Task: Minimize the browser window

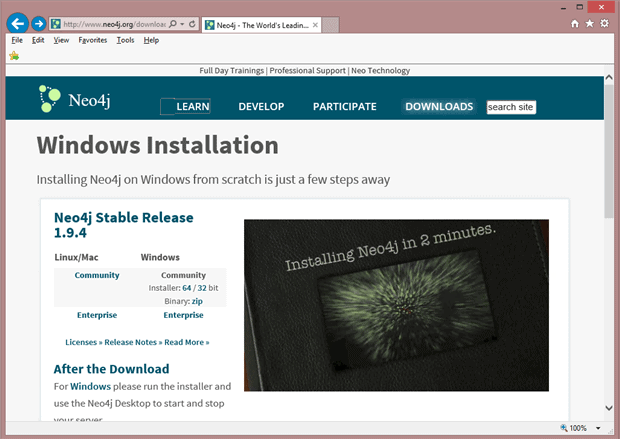Action: point(563,8)
